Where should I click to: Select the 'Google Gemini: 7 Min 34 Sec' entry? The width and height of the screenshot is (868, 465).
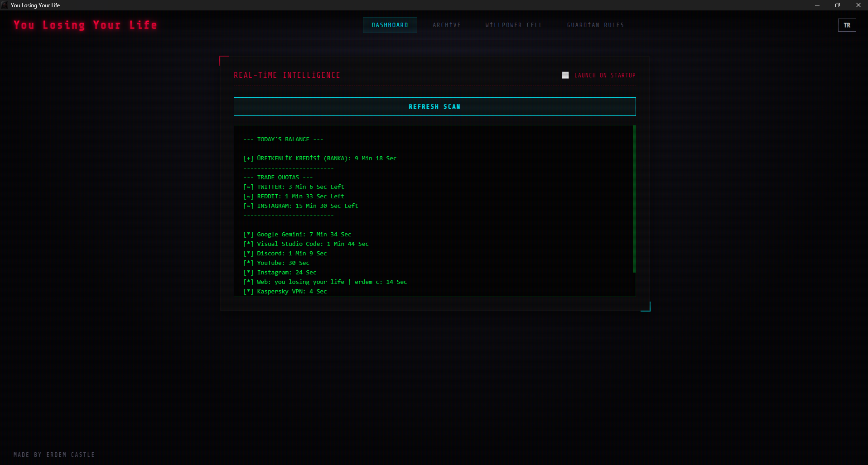(297, 234)
